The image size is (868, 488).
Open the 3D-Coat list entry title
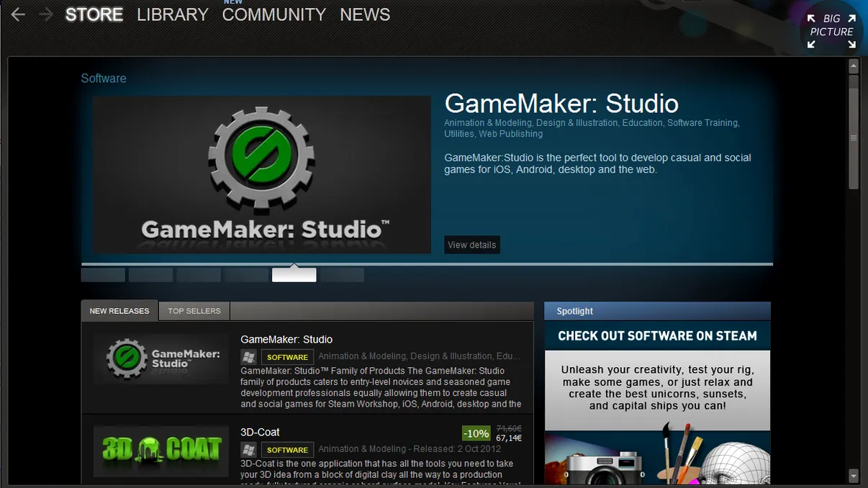pyautogui.click(x=260, y=433)
